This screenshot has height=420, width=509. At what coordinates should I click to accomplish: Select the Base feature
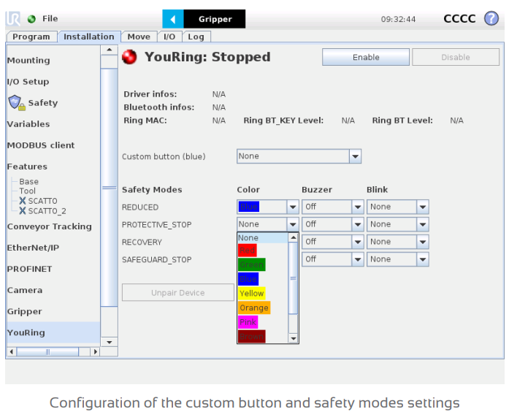point(29,181)
